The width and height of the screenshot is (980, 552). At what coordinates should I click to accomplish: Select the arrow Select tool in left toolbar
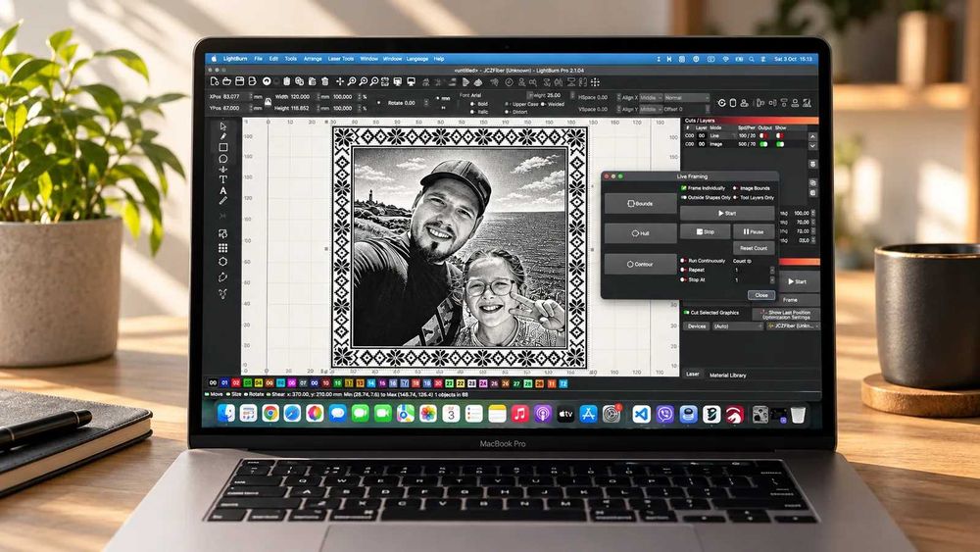coord(223,126)
